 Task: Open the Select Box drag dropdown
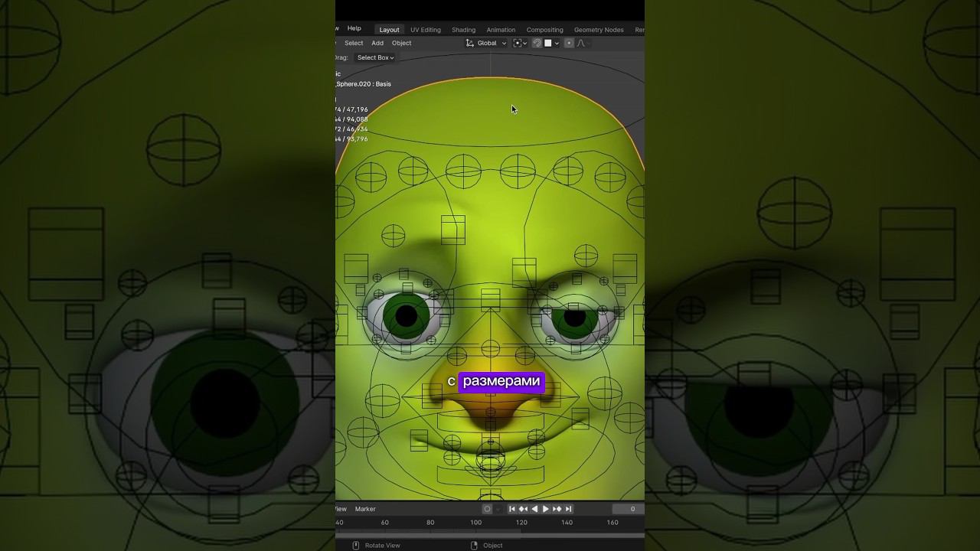[375, 57]
